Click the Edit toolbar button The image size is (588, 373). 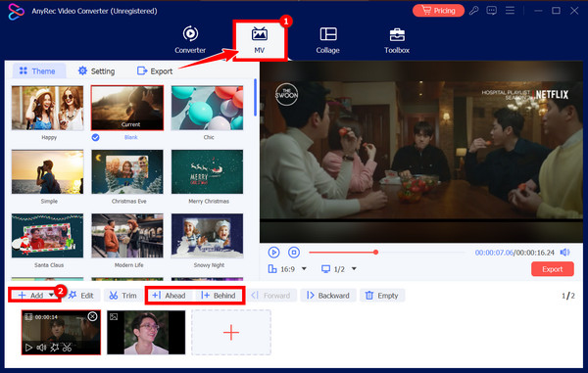point(81,295)
